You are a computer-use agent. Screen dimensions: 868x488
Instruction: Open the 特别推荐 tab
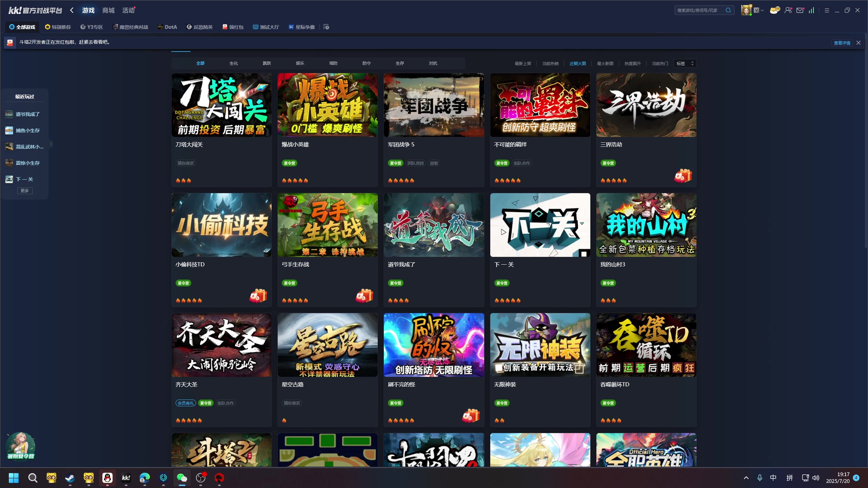[58, 27]
